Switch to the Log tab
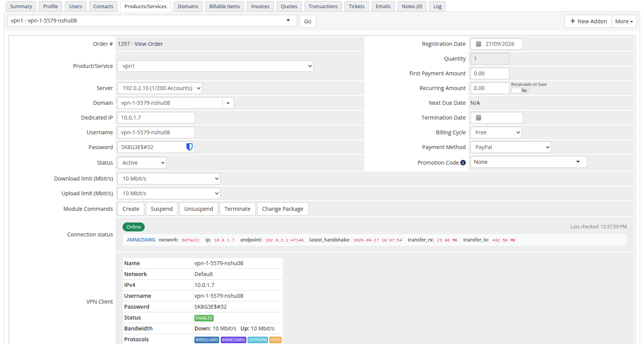The width and height of the screenshot is (644, 344). pyautogui.click(x=437, y=7)
